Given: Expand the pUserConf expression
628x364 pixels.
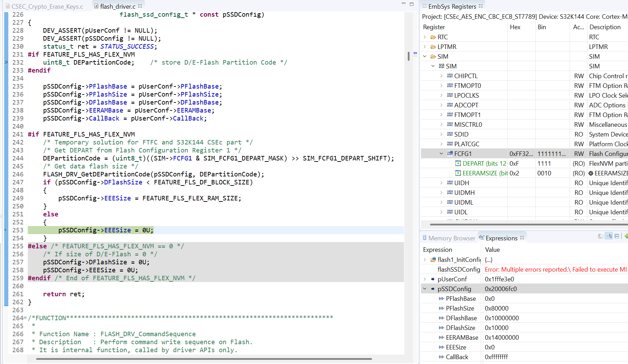Looking at the screenshot, I should (x=424, y=279).
